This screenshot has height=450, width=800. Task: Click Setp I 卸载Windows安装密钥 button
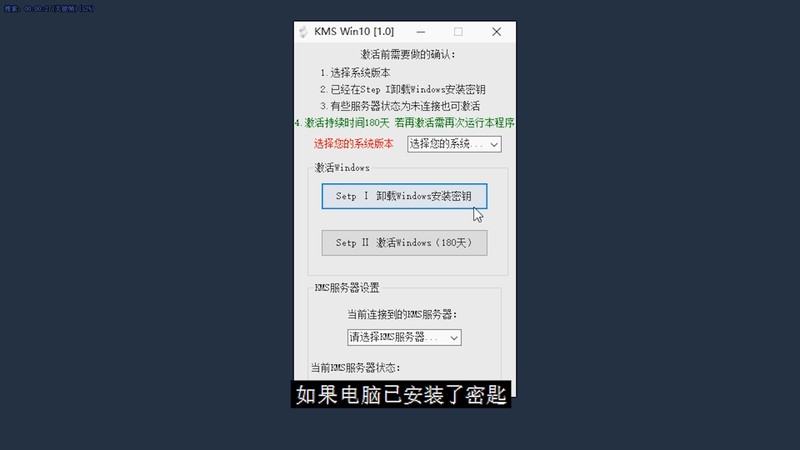tap(404, 196)
